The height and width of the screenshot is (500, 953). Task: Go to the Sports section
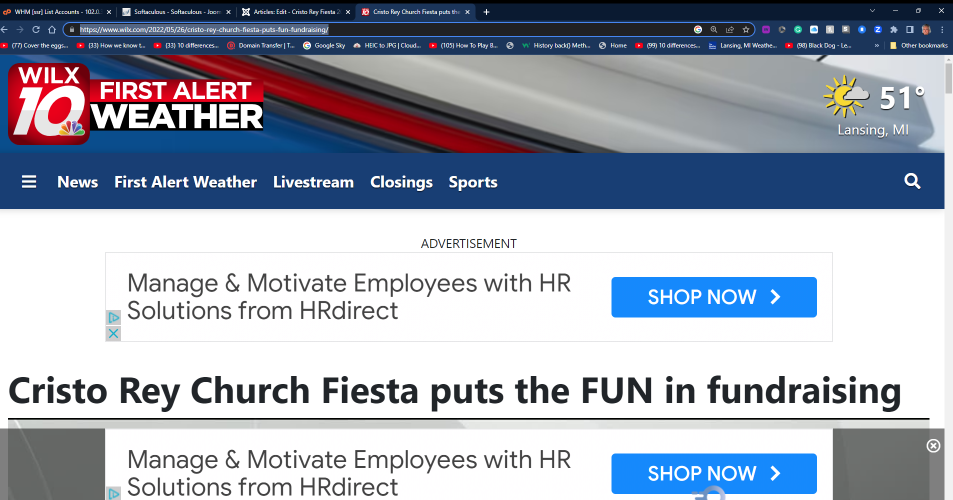click(473, 182)
